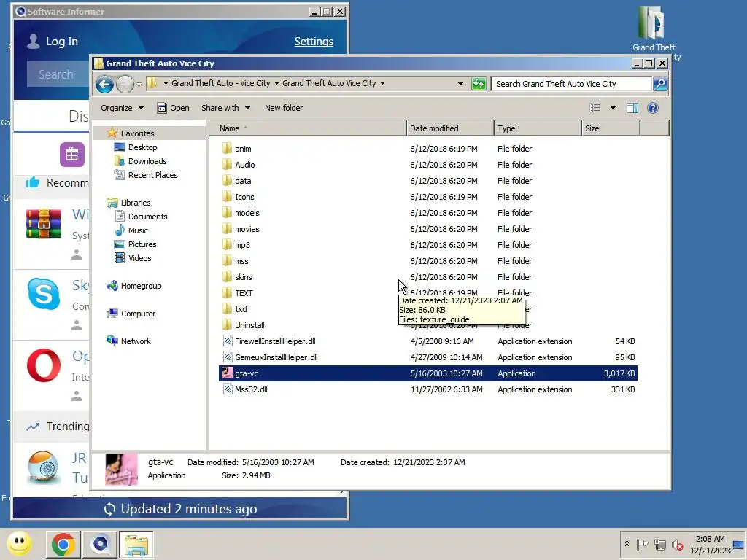This screenshot has height=560, width=747.
Task: Sort by the Date modified column
Action: (450, 128)
